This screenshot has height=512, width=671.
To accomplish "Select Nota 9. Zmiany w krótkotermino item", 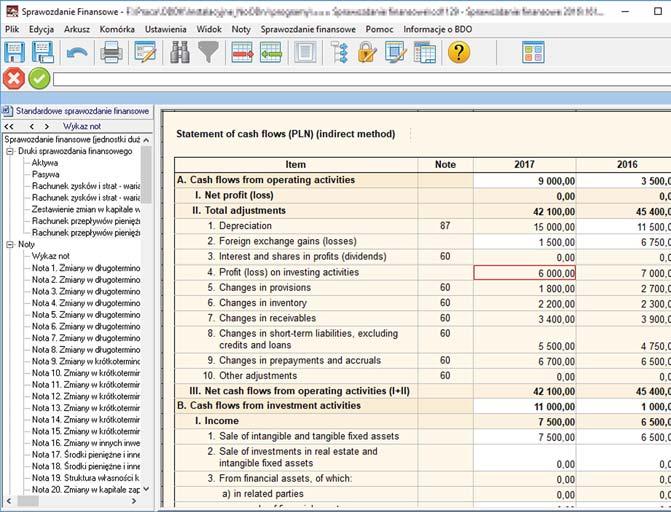I will 86,361.
